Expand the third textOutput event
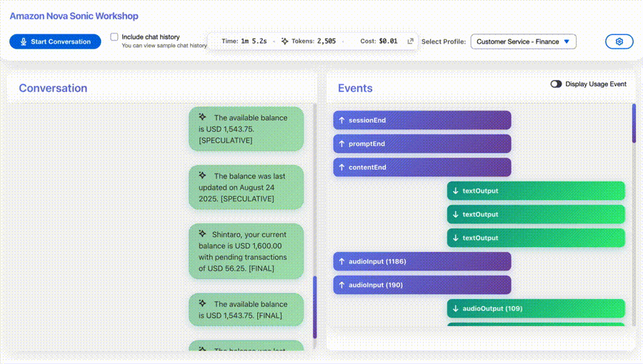Image resolution: width=643 pixels, height=364 pixels. [x=536, y=238]
